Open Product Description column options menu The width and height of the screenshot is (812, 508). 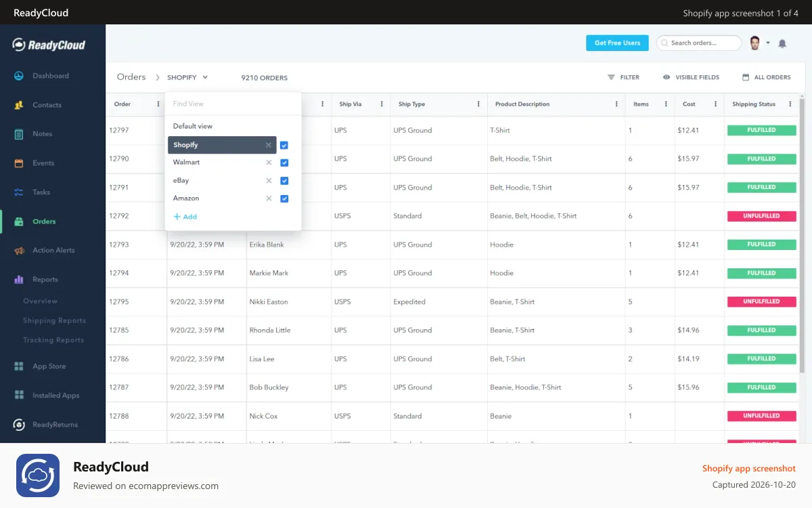tap(616, 104)
